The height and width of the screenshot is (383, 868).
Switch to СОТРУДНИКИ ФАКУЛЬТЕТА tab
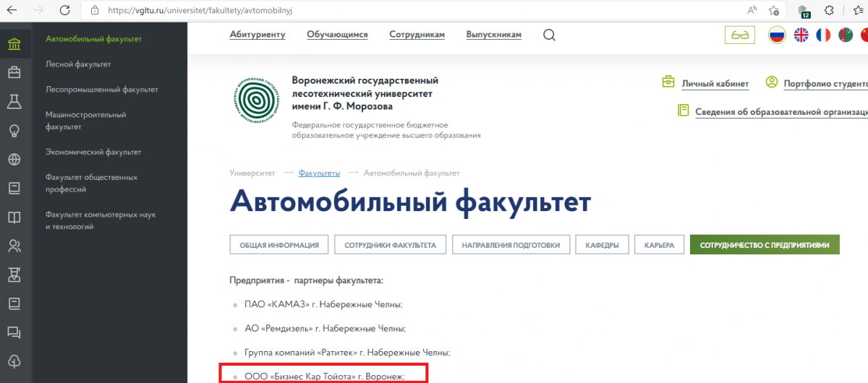(x=391, y=245)
